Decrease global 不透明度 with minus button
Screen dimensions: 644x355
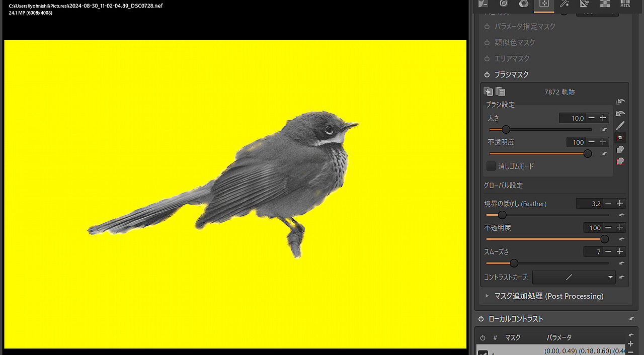coord(608,228)
